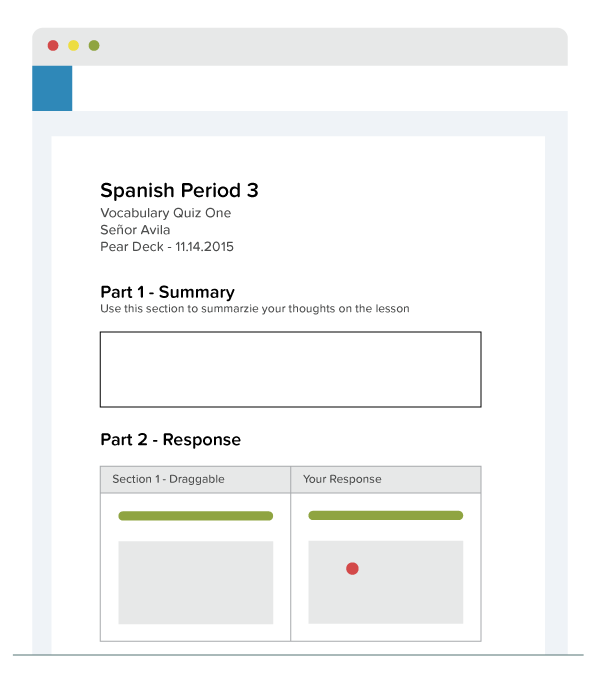Click the green bar under Your Response
Image resolution: width=600 pixels, height=684 pixels.
[x=386, y=516]
